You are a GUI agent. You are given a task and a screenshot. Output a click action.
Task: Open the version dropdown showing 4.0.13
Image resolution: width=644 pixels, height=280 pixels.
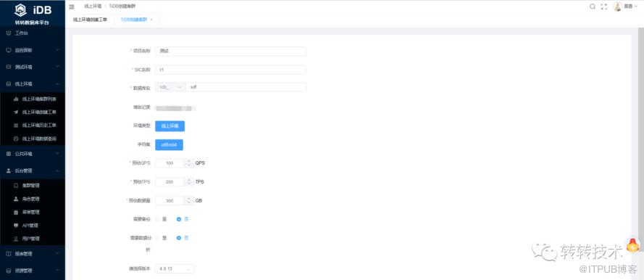click(x=175, y=269)
